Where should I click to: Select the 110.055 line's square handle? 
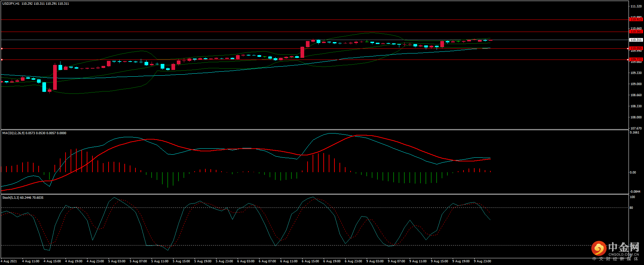(x=2, y=49)
